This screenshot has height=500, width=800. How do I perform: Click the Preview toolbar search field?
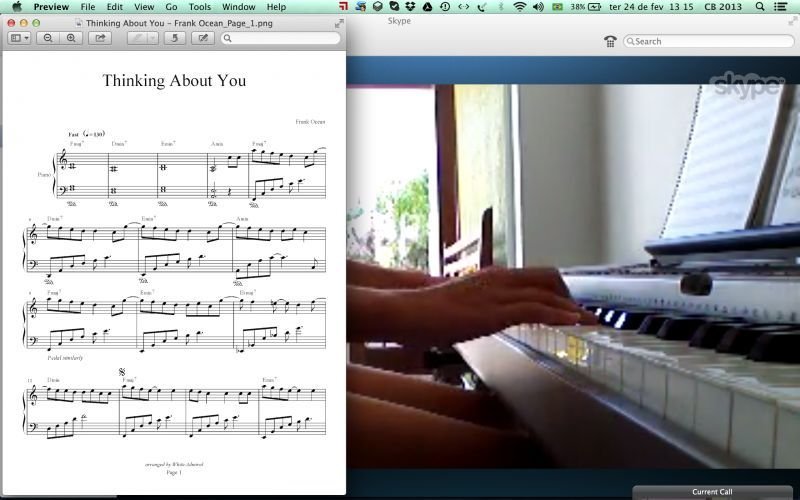281,38
